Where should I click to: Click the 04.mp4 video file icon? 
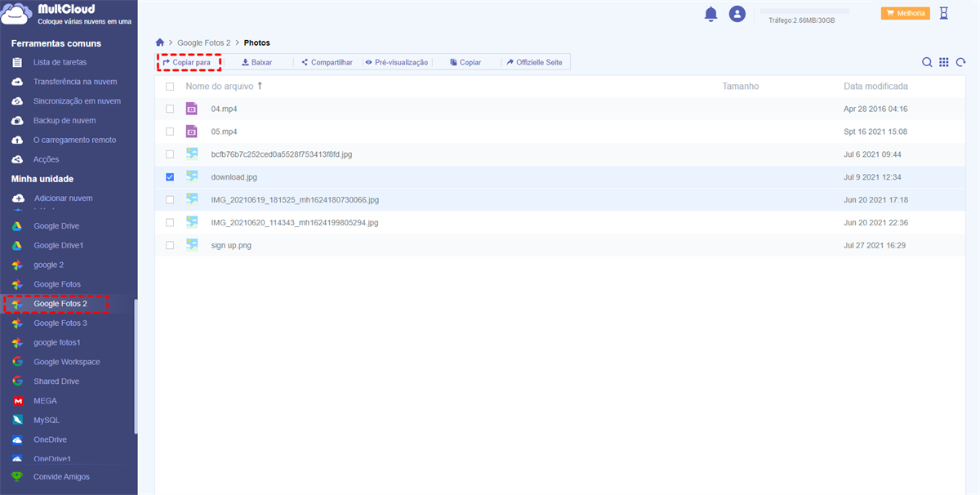click(192, 109)
